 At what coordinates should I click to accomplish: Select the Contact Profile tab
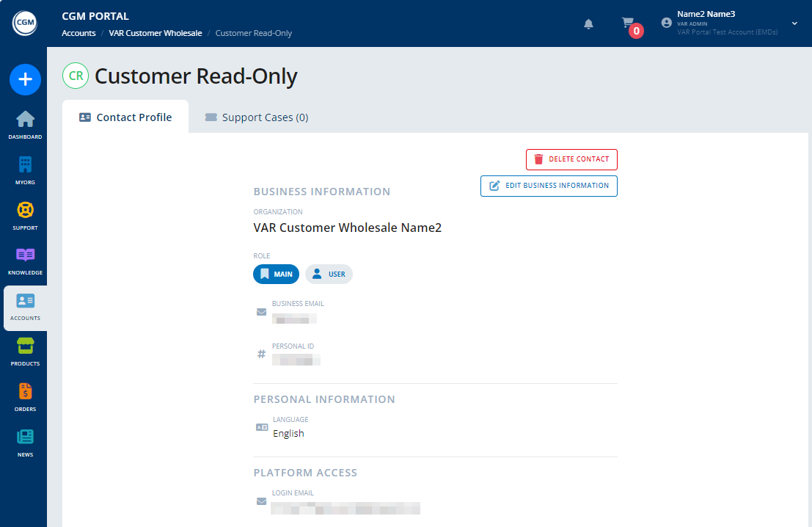coord(125,117)
